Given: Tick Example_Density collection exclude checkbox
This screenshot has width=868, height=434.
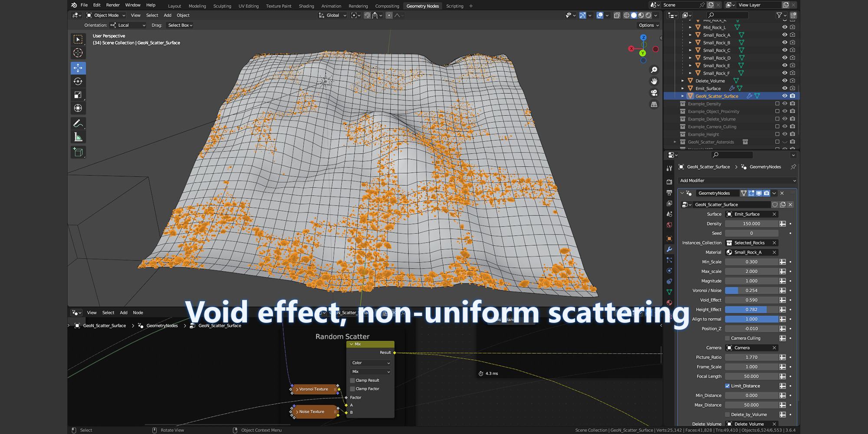Looking at the screenshot, I should 777,104.
